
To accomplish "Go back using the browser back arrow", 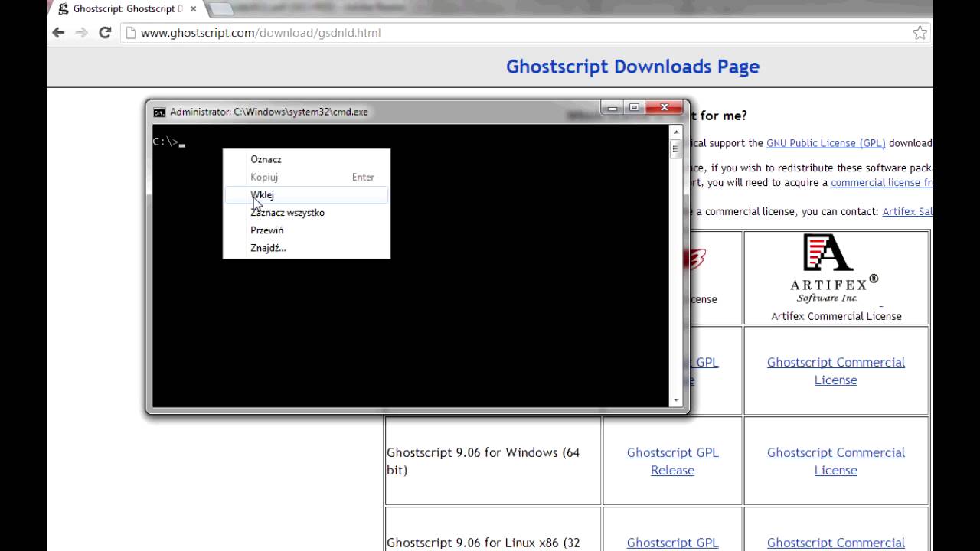I will coord(58,33).
